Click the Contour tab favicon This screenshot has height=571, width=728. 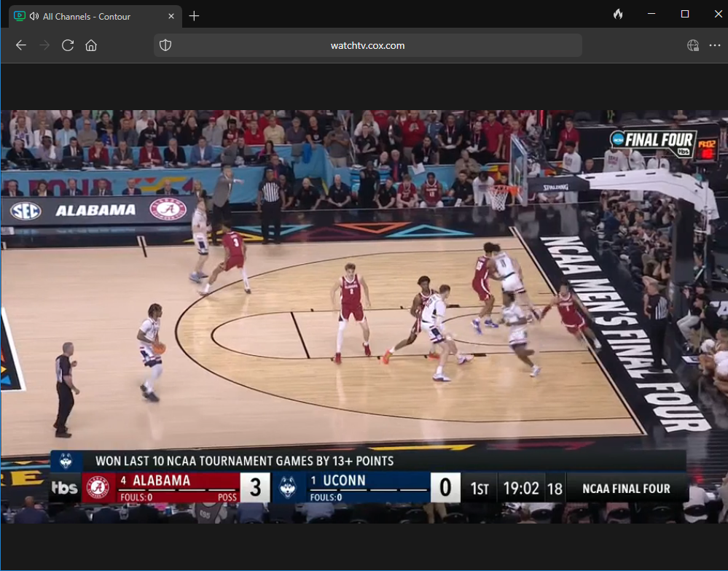tap(20, 16)
